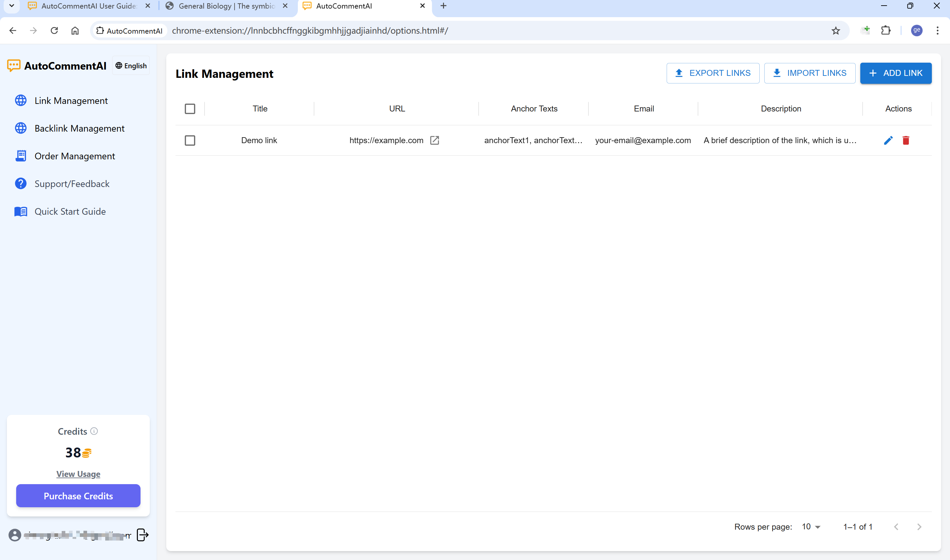Click the your-email@example.com cell
950x560 pixels.
(643, 140)
